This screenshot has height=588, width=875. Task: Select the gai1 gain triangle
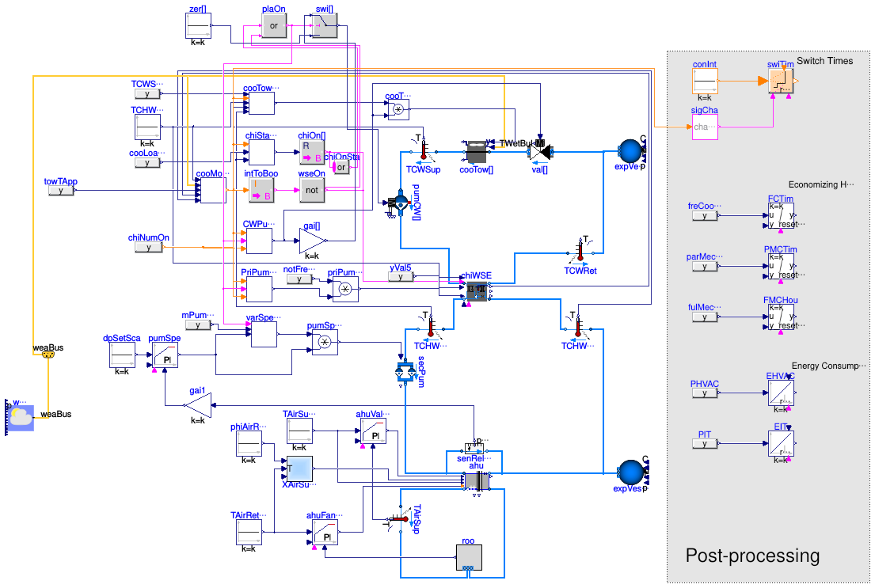(198, 405)
